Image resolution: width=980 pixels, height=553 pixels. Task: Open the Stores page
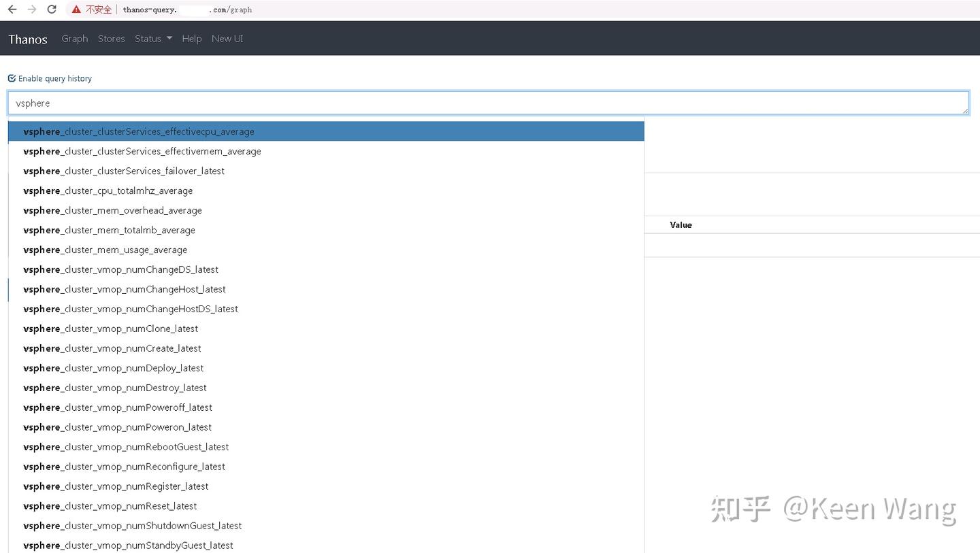point(111,38)
